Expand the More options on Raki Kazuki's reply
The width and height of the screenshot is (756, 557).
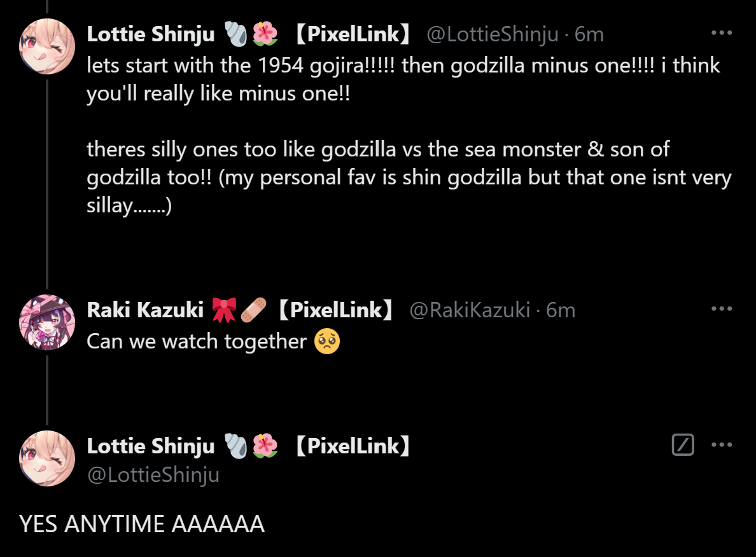click(x=721, y=308)
